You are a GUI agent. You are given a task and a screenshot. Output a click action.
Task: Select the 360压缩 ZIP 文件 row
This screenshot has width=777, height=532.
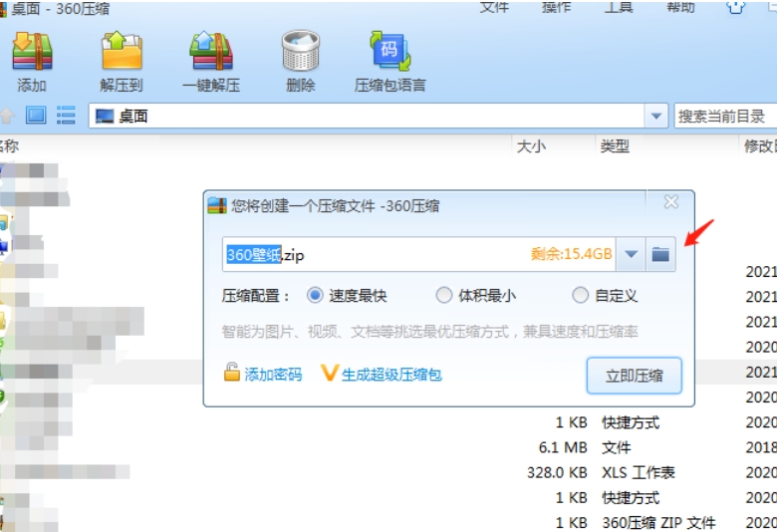point(388,523)
